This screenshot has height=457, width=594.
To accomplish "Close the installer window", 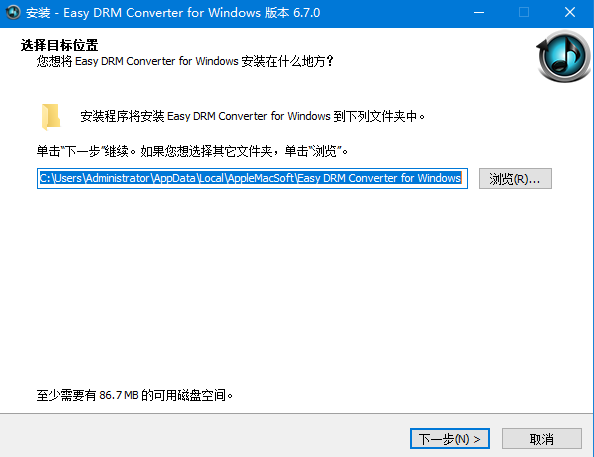I will tap(570, 13).
